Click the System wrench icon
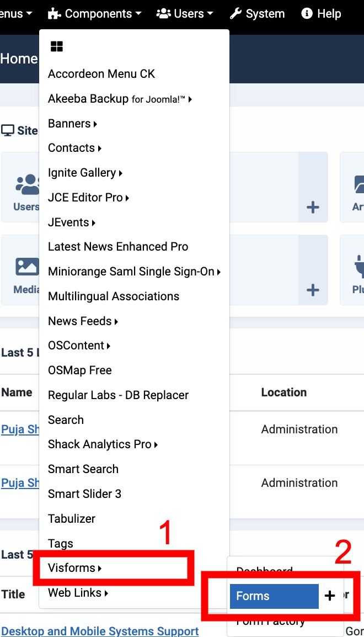364x637 pixels. [235, 14]
